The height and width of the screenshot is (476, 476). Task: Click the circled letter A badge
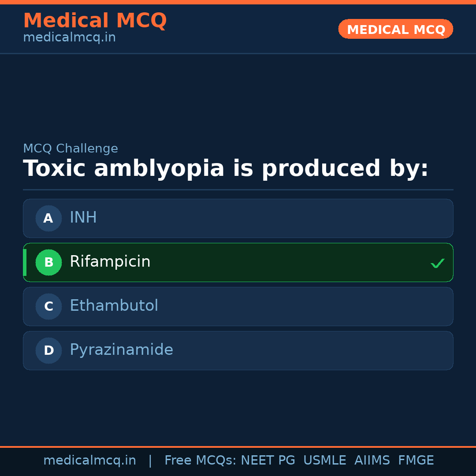pyautogui.click(x=48, y=218)
